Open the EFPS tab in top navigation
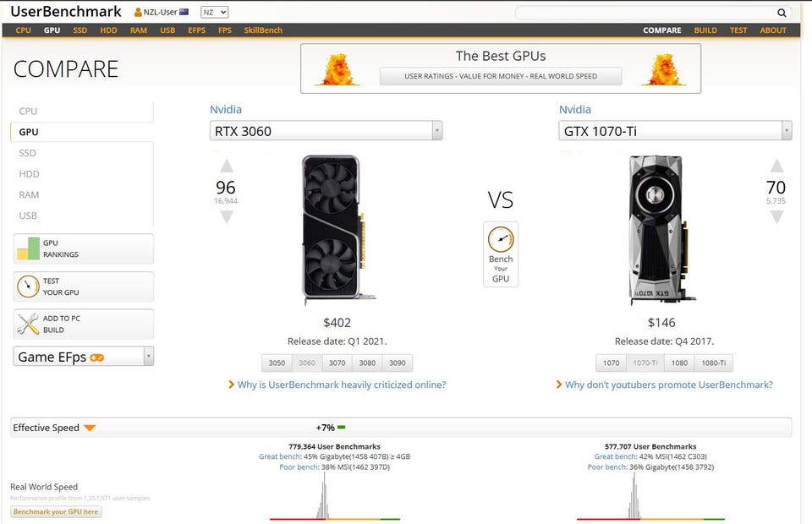 click(197, 30)
